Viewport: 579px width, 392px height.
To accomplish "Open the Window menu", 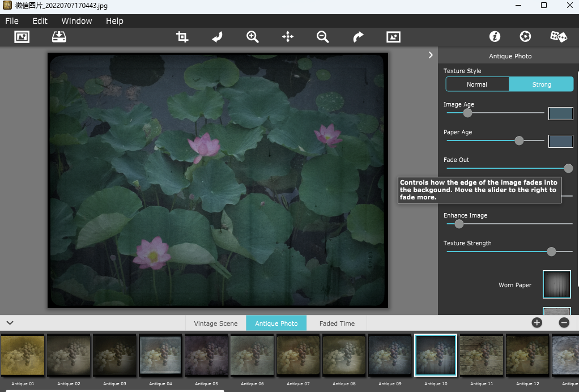I will tap(76, 21).
